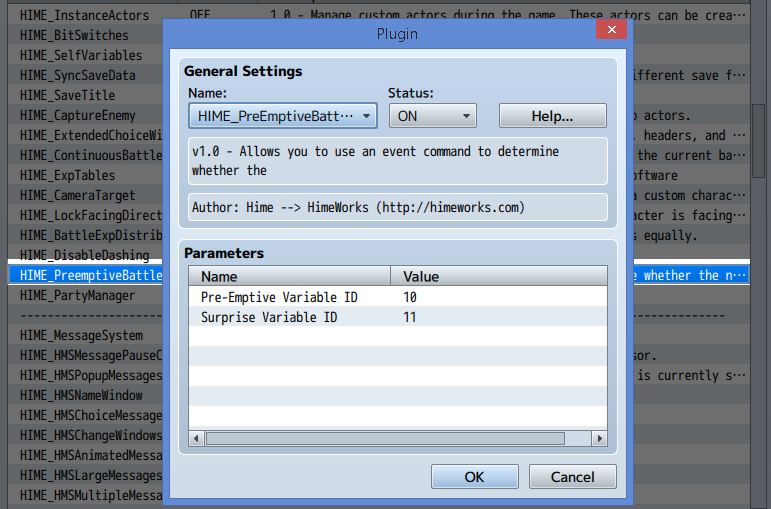Open the Status ON dropdown

tap(433, 116)
